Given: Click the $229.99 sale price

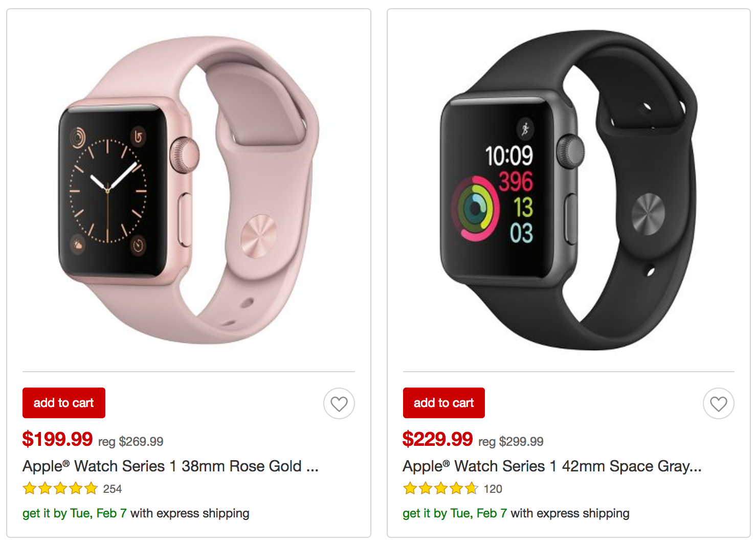Looking at the screenshot, I should 437,439.
